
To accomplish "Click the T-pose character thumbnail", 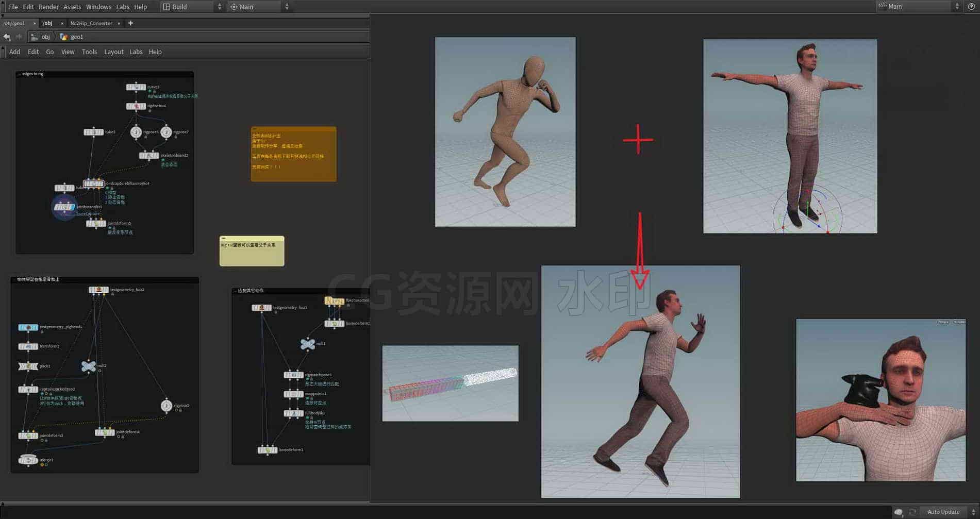I will (790, 136).
